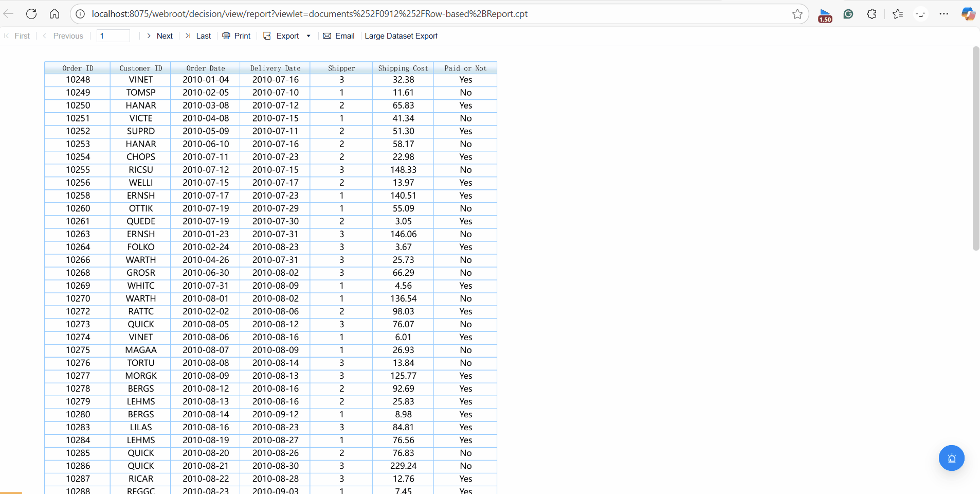Click the Shipper column header
Screen dimensions: 980x494
tap(341, 68)
